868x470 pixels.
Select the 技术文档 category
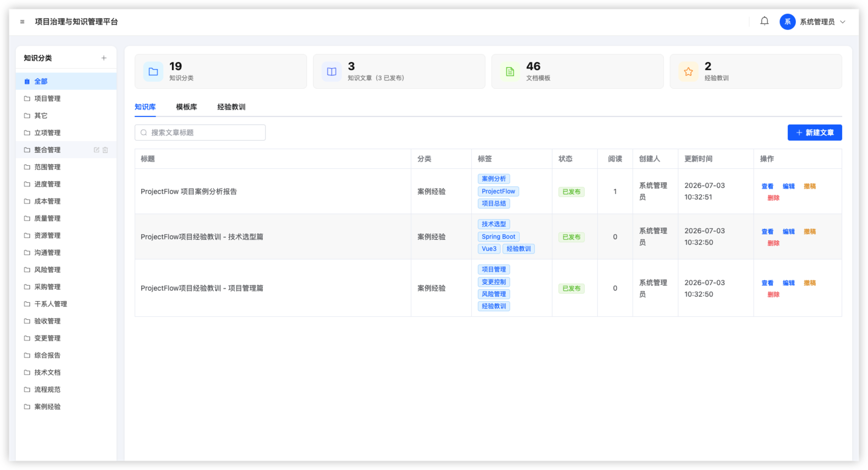66,372
